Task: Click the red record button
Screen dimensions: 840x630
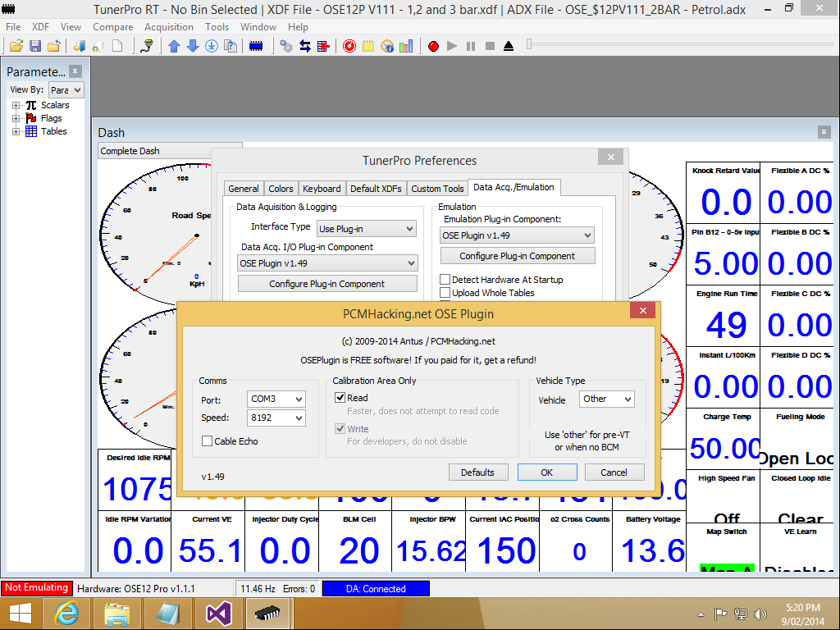Action: pos(433,46)
